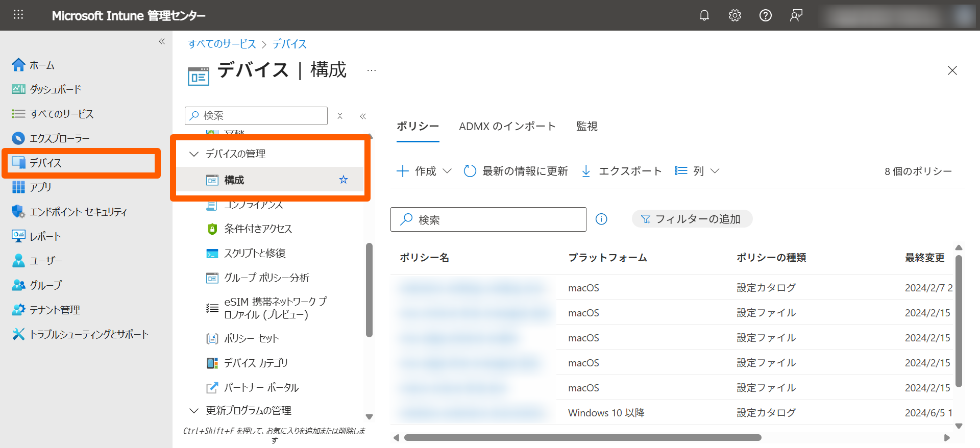Switch to the ADMX のインポート tab
980x448 pixels.
point(507,126)
